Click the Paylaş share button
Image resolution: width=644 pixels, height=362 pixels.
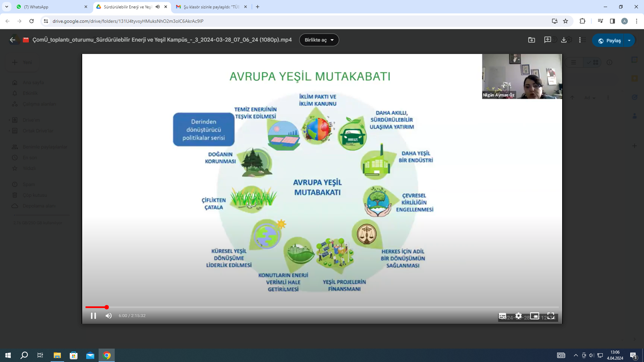pos(609,41)
